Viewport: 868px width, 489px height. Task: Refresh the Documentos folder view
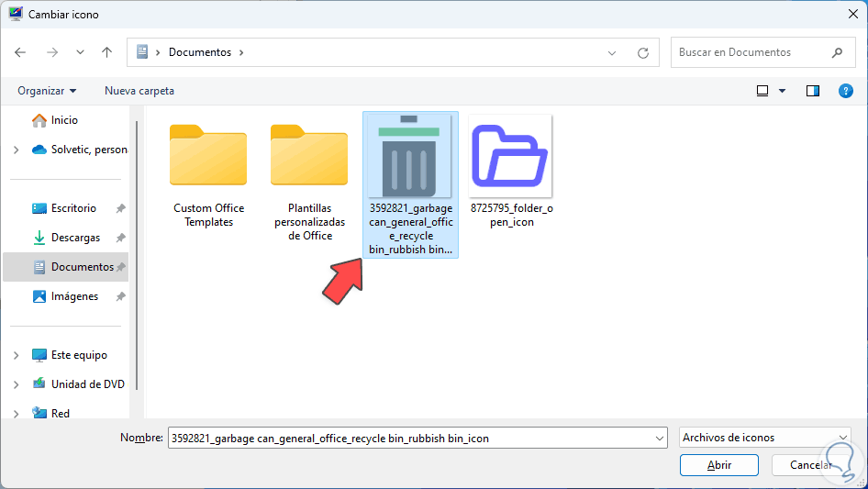click(x=642, y=53)
